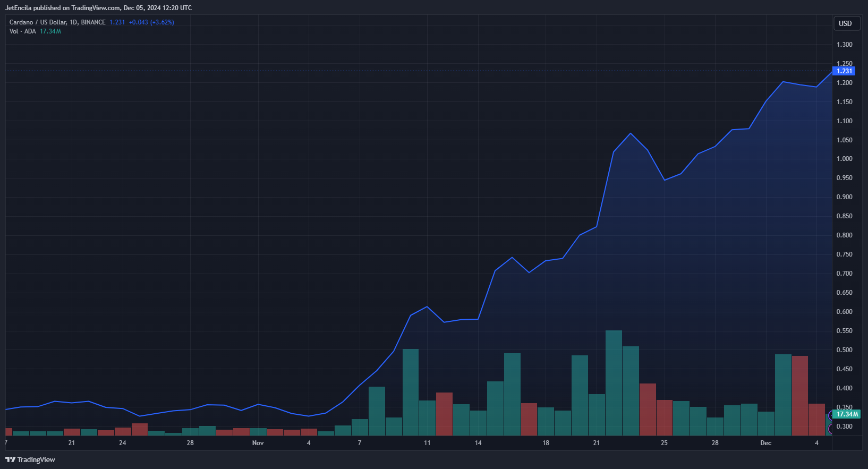This screenshot has width=868, height=469.
Task: Select the Vol · ADA indicator legend
Action: coord(23,31)
